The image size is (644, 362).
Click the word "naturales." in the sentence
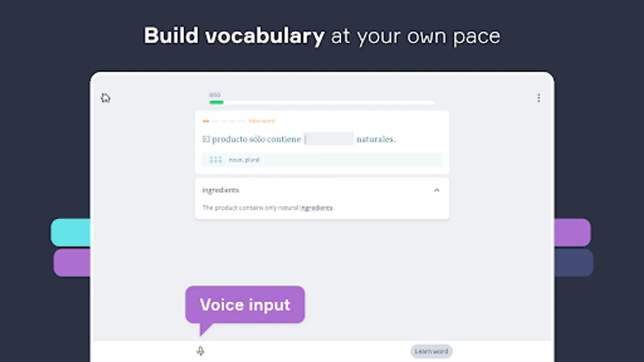pyautogui.click(x=376, y=139)
